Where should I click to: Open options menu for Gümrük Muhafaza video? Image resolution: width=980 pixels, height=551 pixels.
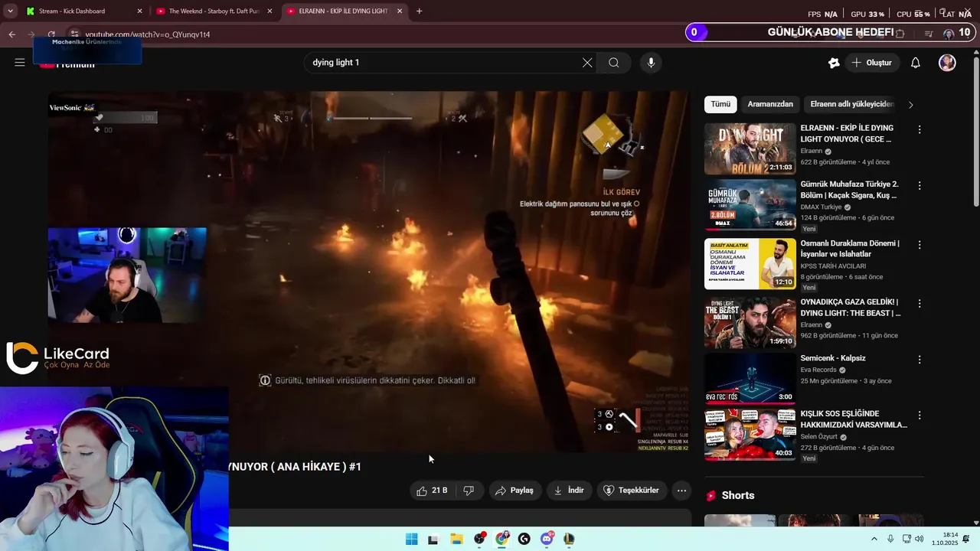tap(920, 186)
